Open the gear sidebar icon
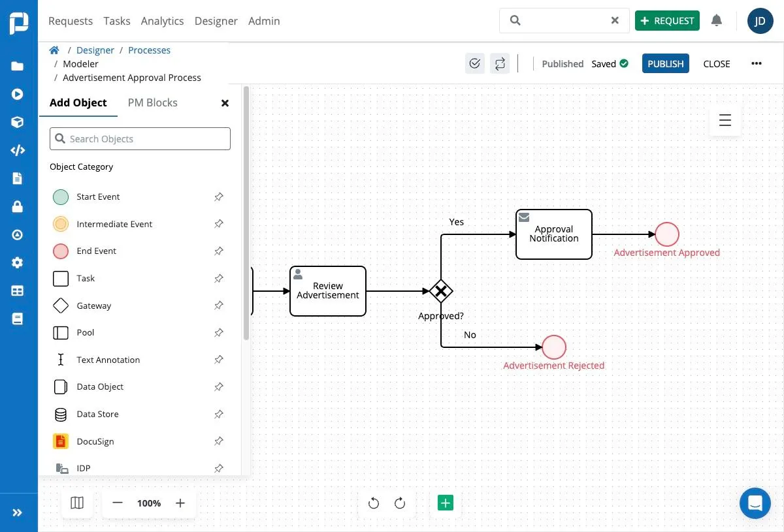The image size is (784, 532). tap(18, 263)
